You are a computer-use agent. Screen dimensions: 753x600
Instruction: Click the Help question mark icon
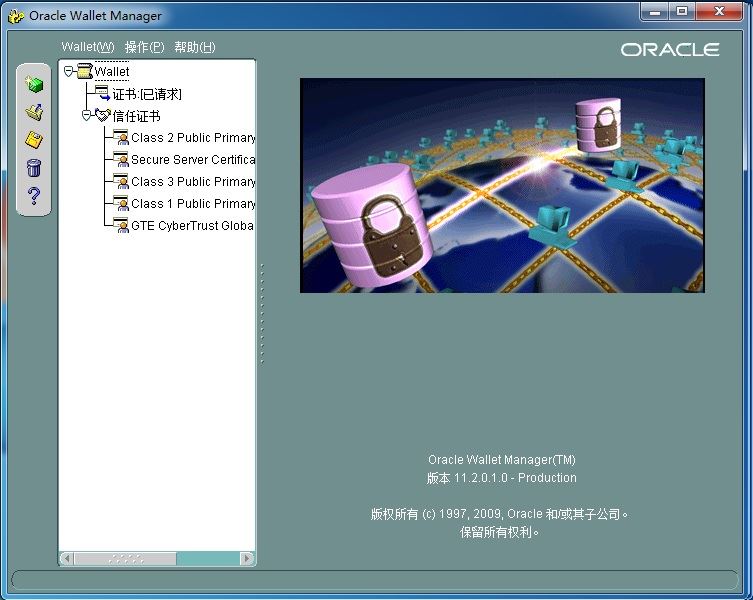pos(34,196)
